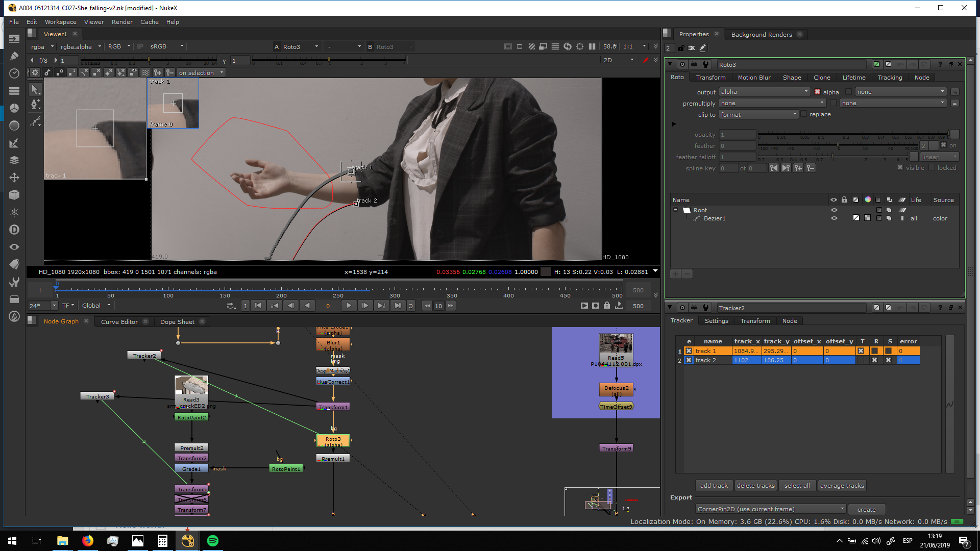Viewport: 980px width, 551px height.
Task: Click the viewer pause icon
Action: pos(592,46)
